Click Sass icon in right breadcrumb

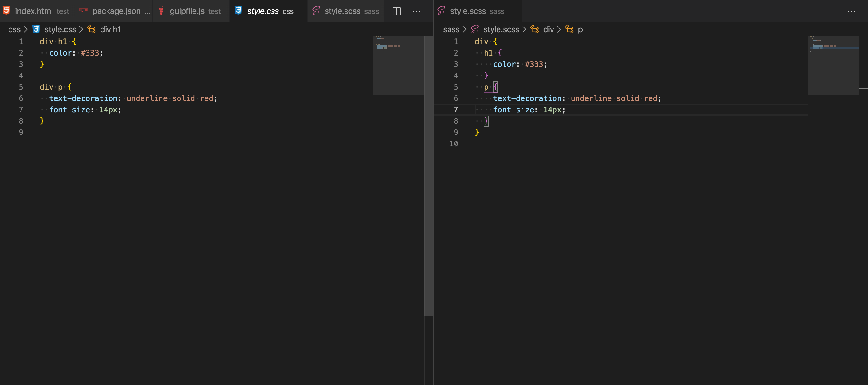[x=475, y=29]
